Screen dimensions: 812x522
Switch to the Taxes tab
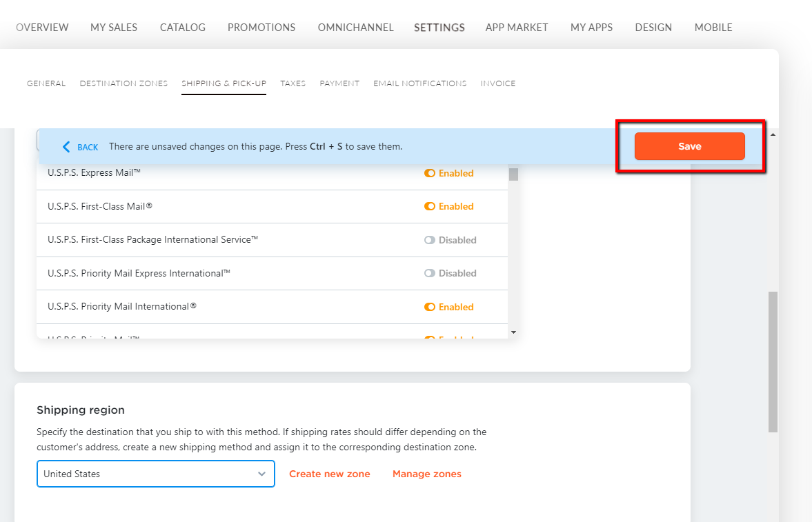click(293, 83)
